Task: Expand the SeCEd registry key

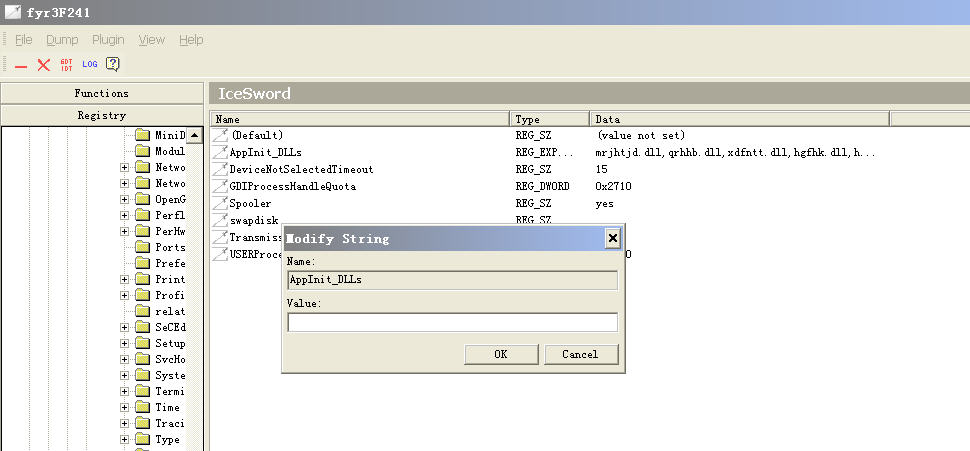Action: pos(124,327)
